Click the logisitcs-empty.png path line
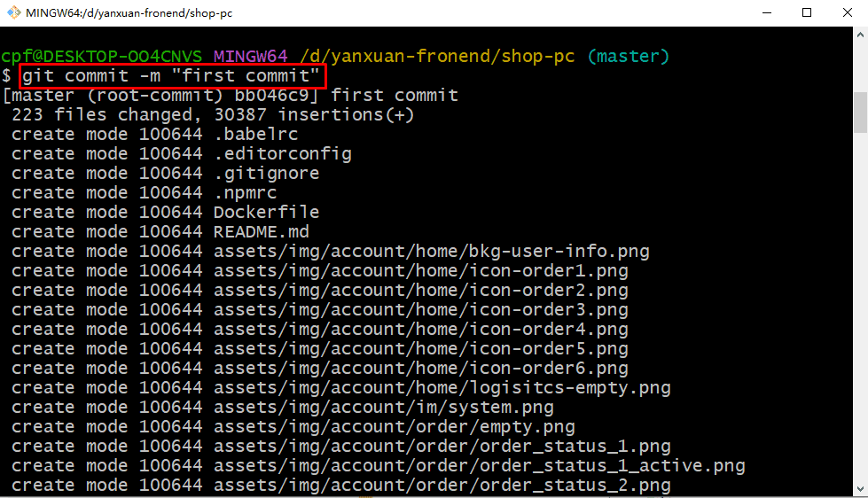This screenshot has height=498, width=868. tap(340, 387)
